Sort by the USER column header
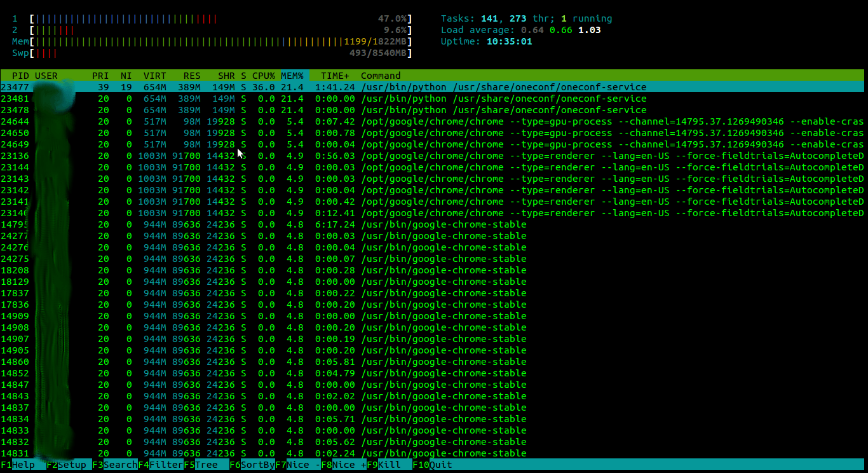 click(x=46, y=76)
